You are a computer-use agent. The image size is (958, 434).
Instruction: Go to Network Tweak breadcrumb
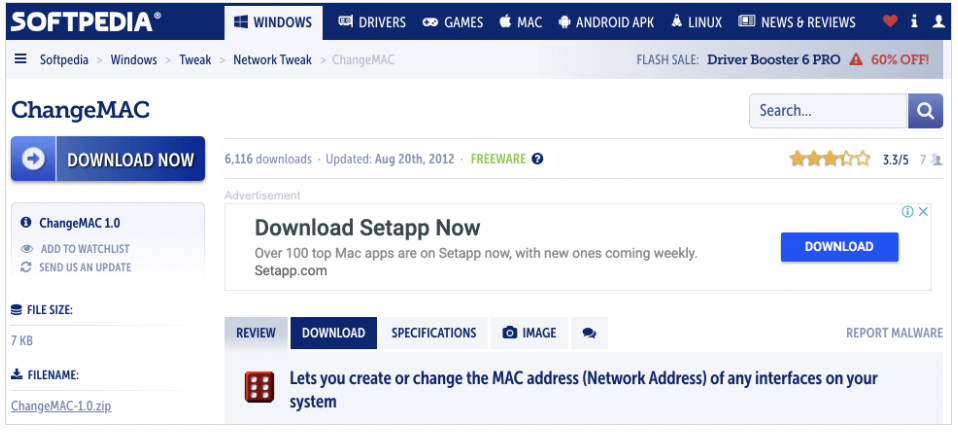point(272,60)
